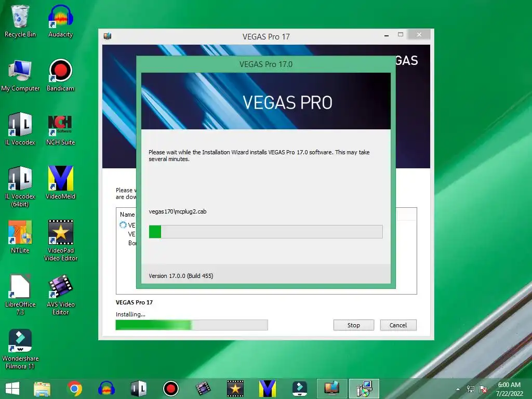Click the Name column header in download list
The image size is (532, 399).
[x=127, y=215]
